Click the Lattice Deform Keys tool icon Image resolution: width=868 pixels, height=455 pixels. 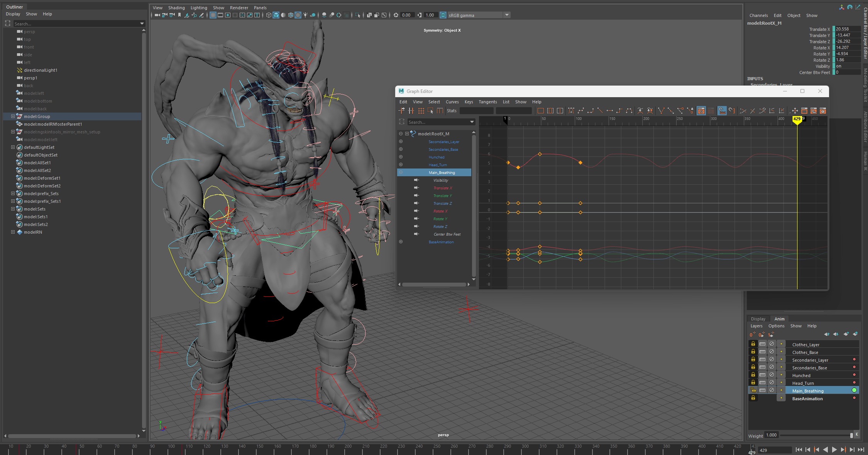pyautogui.click(x=421, y=111)
